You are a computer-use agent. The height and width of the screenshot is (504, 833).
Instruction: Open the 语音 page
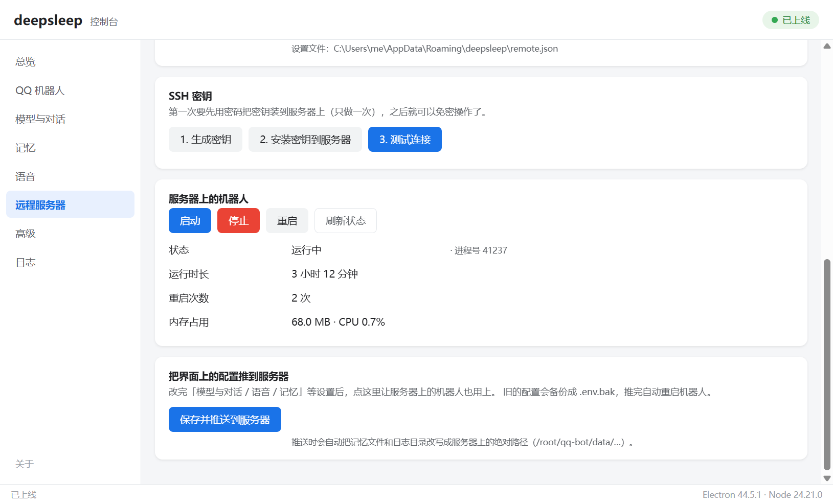70,176
